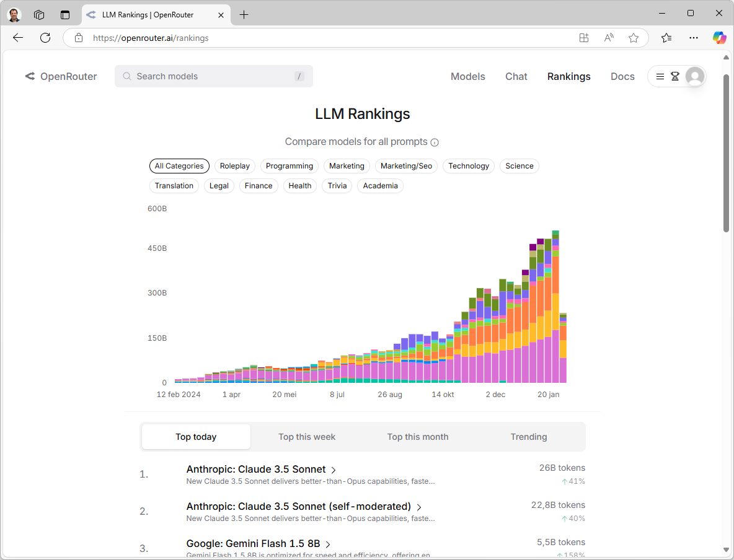Screen dimensions: 734x560
Task: Close the LLM Rankings tab
Action: [x=221, y=15]
